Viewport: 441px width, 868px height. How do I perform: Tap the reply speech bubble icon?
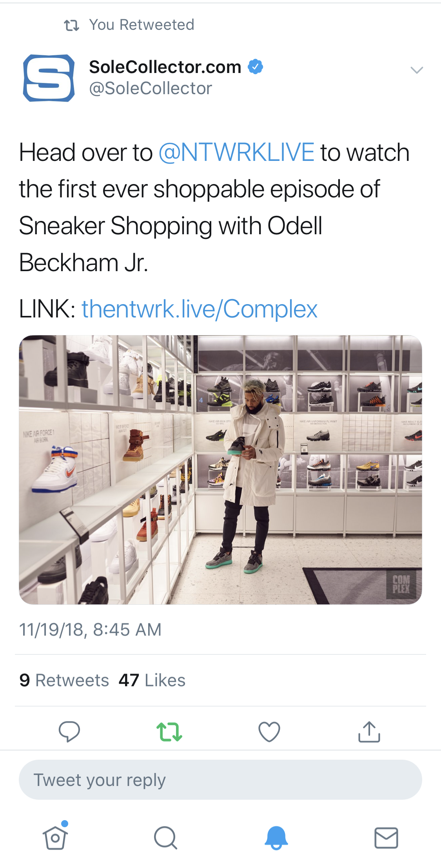tap(69, 731)
